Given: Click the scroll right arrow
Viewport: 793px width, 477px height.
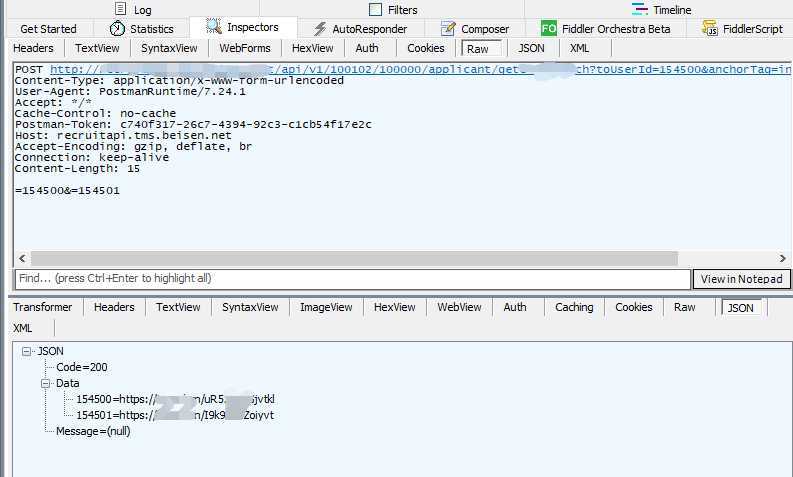Looking at the screenshot, I should click(x=782, y=258).
